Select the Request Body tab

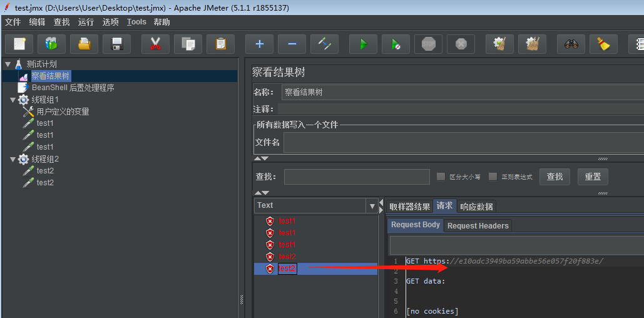415,225
